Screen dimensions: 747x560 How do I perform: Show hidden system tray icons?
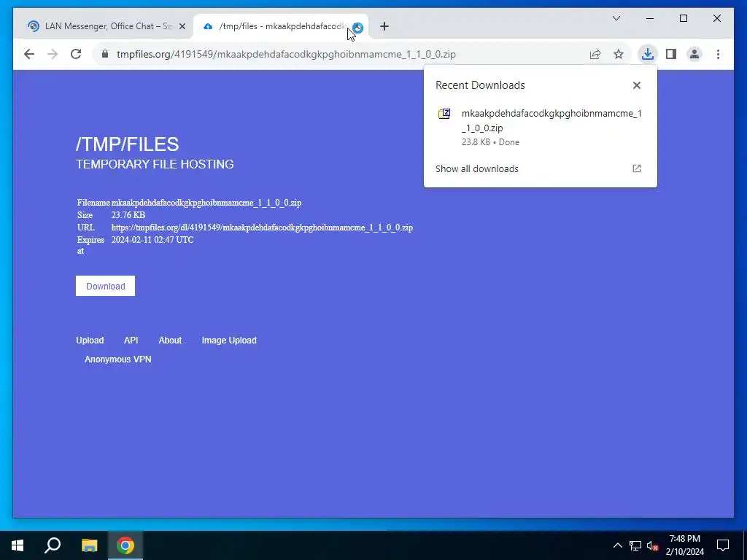click(617, 545)
